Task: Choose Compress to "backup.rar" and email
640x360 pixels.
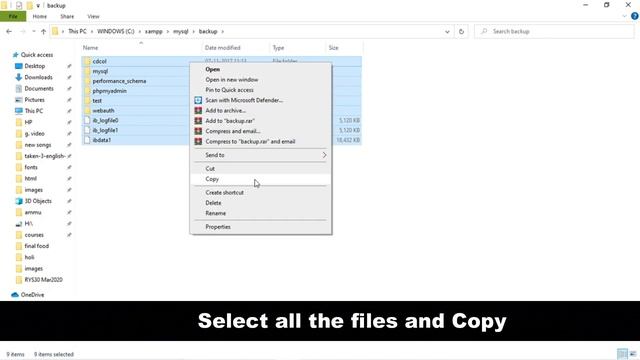Action: (x=260, y=142)
